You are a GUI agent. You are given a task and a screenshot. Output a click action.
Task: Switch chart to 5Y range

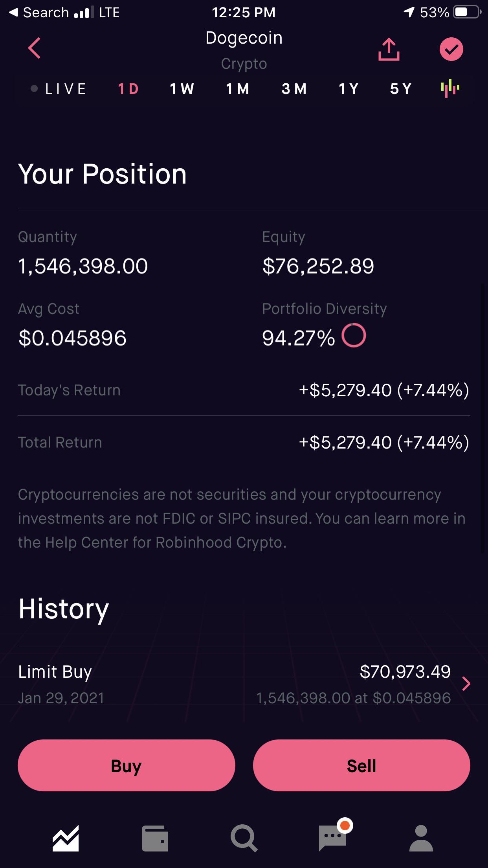(x=401, y=89)
